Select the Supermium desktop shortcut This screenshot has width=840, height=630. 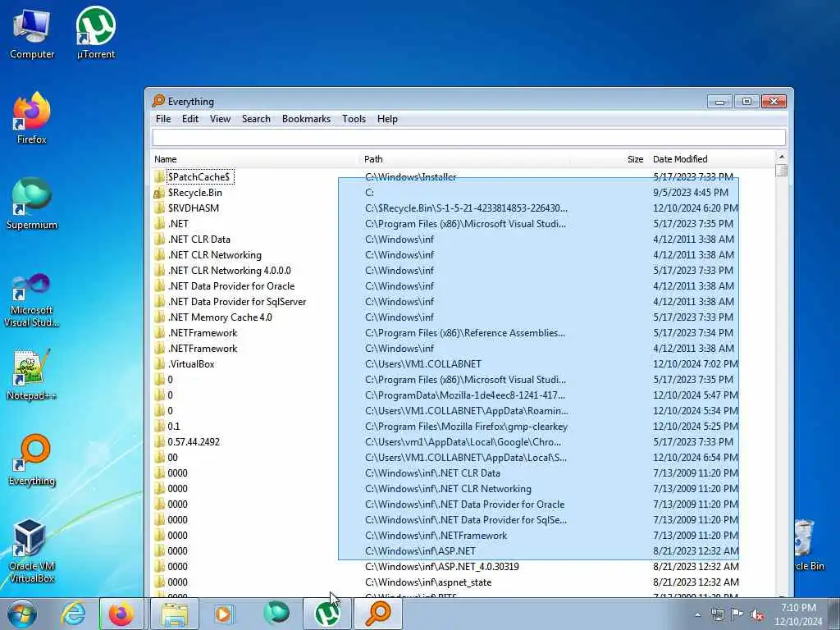coord(32,204)
